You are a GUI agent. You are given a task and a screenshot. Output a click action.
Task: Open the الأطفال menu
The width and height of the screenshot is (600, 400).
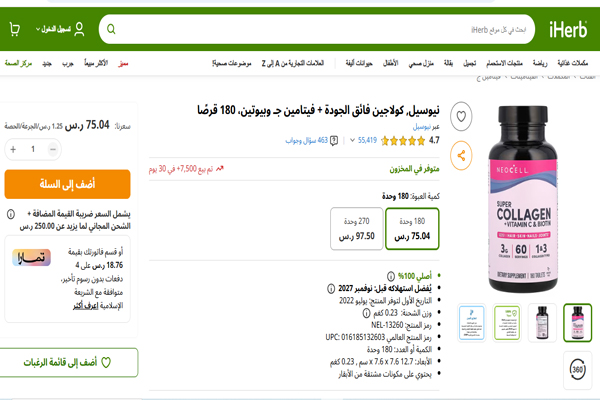pos(391,63)
